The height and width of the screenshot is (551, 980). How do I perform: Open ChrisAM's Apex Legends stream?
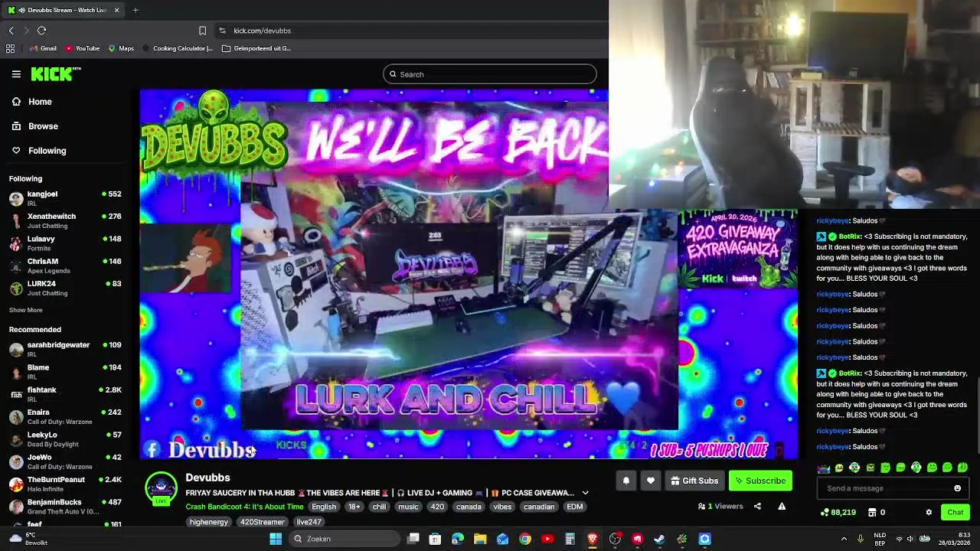pyautogui.click(x=65, y=266)
